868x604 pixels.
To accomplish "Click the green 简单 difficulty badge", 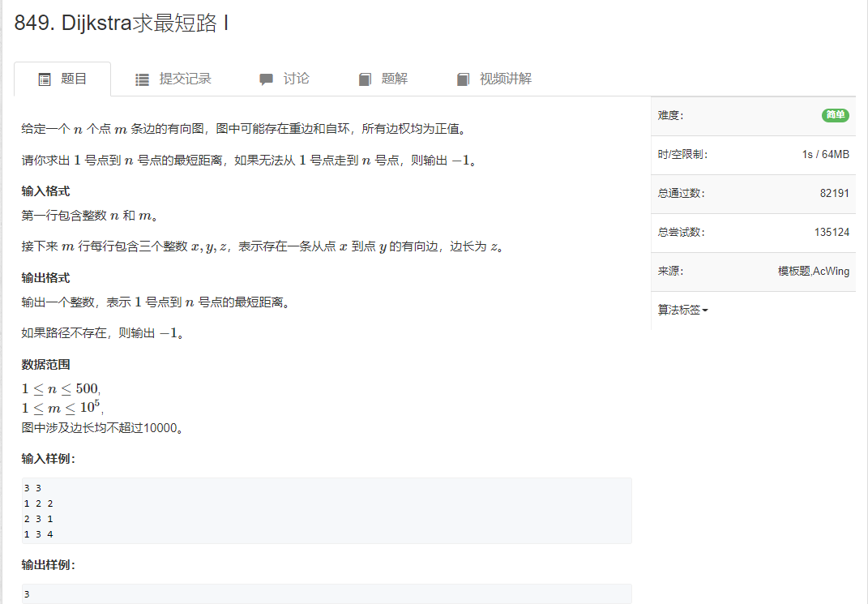I will point(835,115).
